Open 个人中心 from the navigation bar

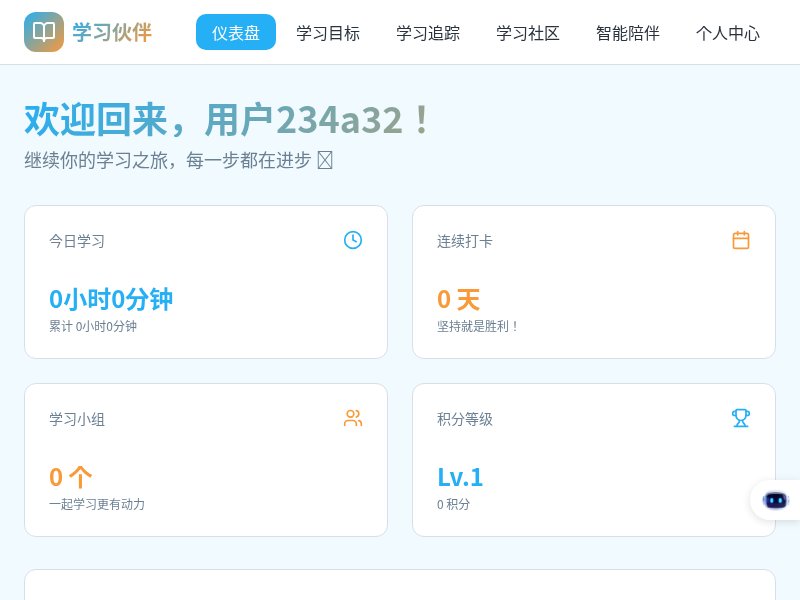coord(727,32)
